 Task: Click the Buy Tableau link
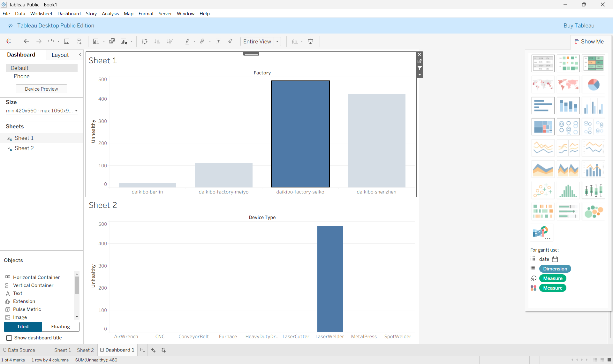click(x=579, y=26)
